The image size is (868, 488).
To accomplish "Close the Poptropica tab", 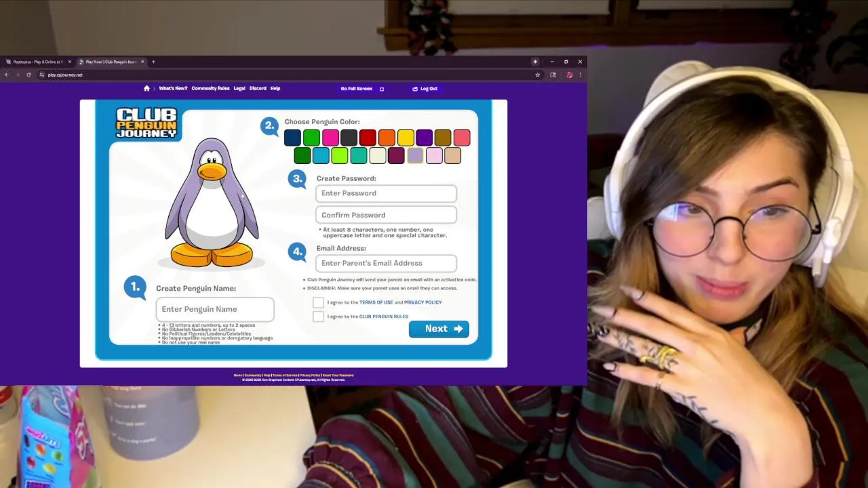I will (69, 62).
